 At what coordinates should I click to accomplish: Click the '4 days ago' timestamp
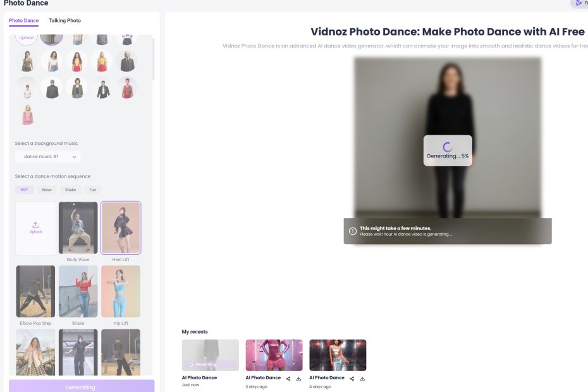click(x=321, y=387)
